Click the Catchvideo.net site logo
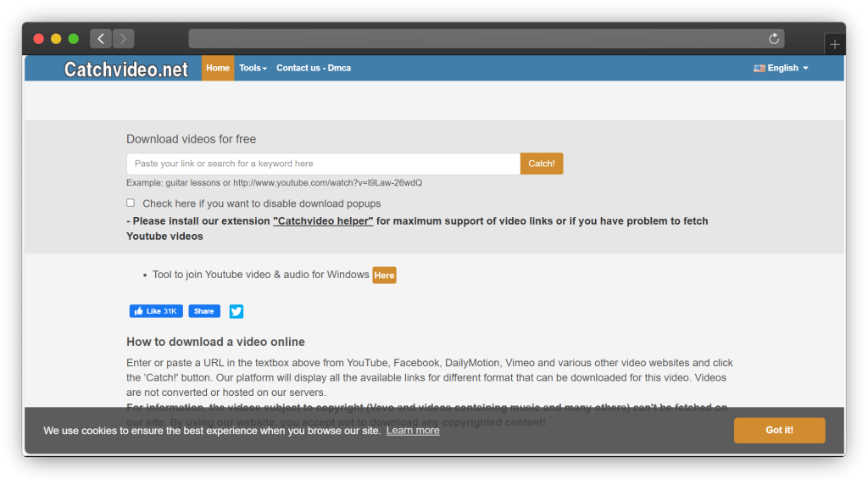Image resolution: width=868 pixels, height=479 pixels. (x=126, y=70)
